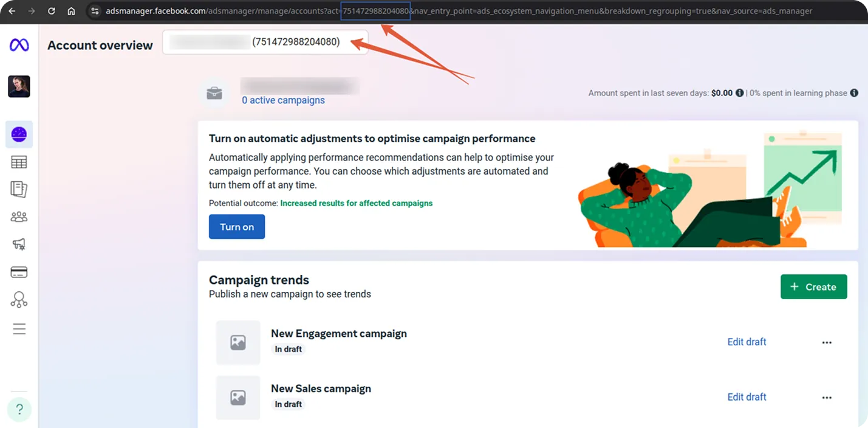Open Advertising settings megaphone icon

[19, 244]
